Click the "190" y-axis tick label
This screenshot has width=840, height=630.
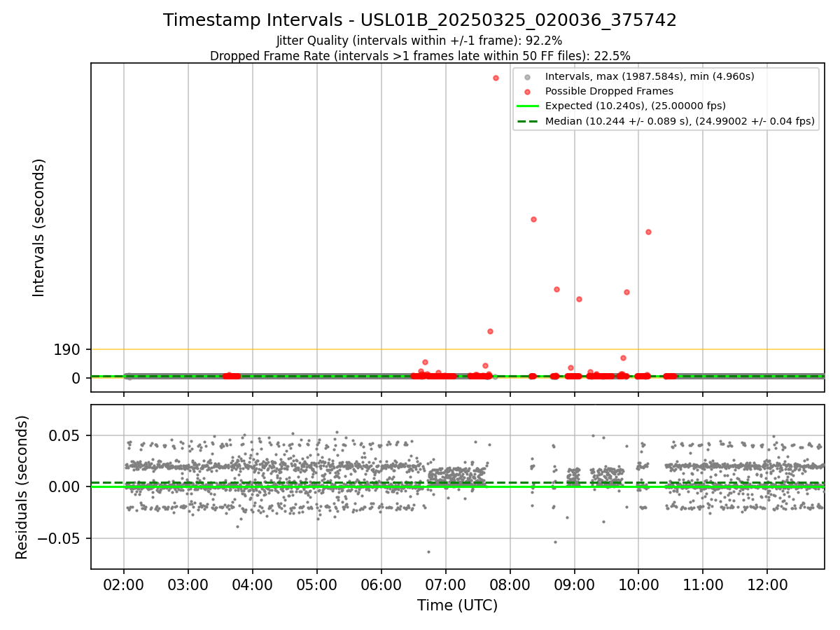click(x=67, y=349)
